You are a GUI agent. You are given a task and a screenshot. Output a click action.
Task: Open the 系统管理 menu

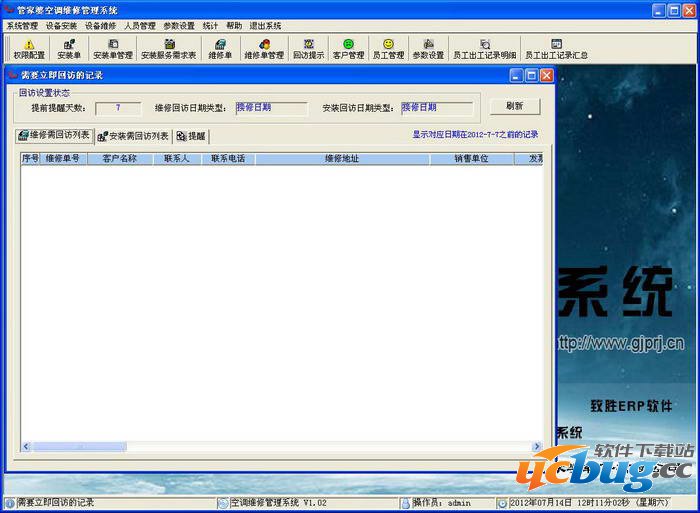pos(22,25)
